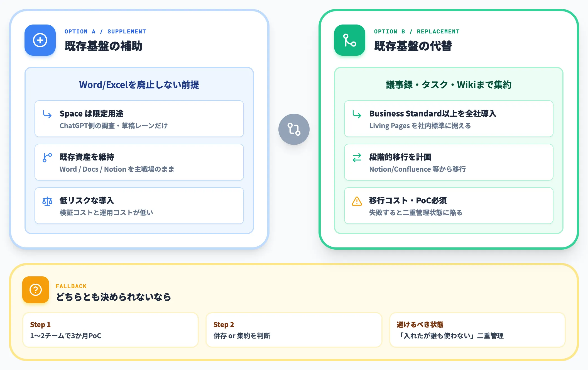
Task: Select the 既存資産を維持 card
Action: pos(139,162)
